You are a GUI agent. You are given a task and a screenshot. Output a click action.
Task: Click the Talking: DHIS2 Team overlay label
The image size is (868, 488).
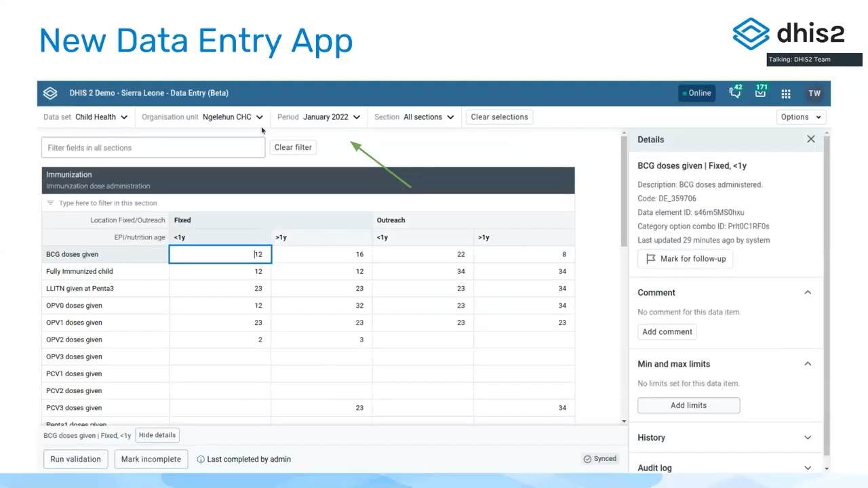pos(814,60)
